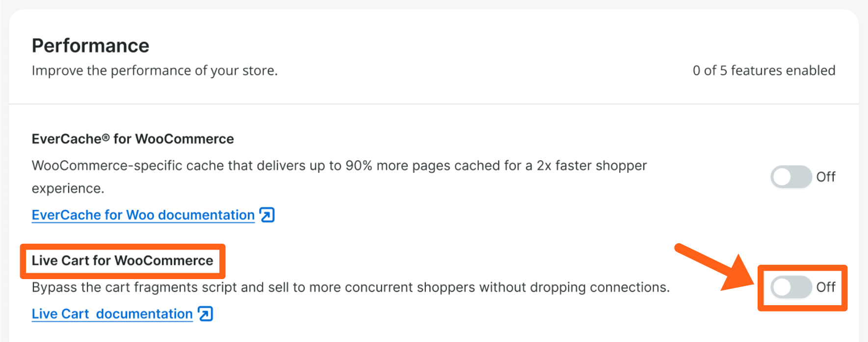Click the word "experience." under EverCache description

click(68, 189)
